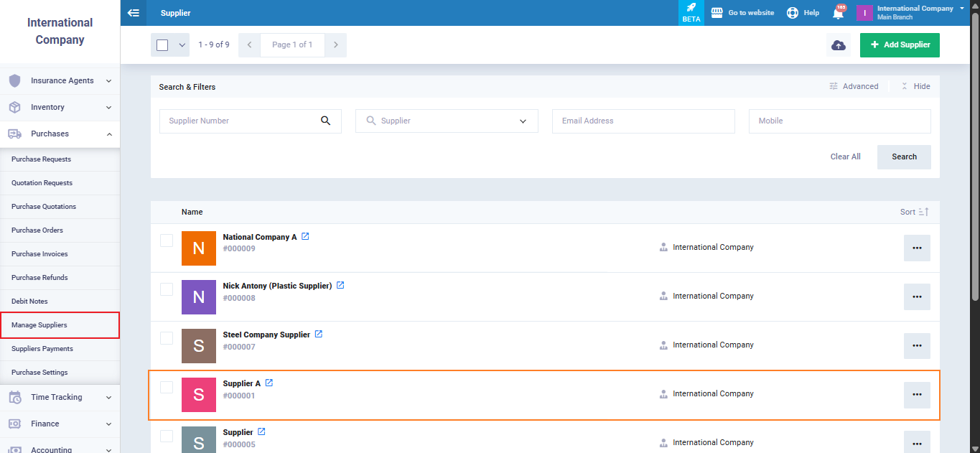Go to Suppliers Payments menu item
The height and width of the screenshot is (453, 980).
(42, 349)
